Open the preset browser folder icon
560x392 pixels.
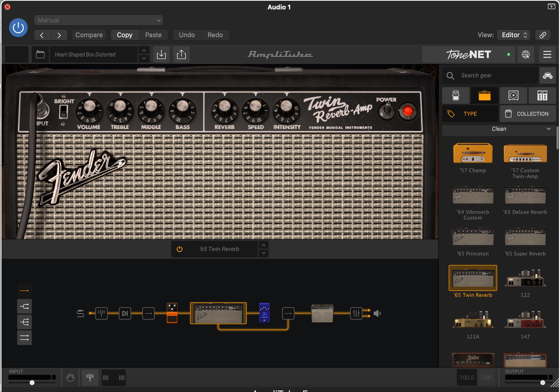tap(40, 54)
